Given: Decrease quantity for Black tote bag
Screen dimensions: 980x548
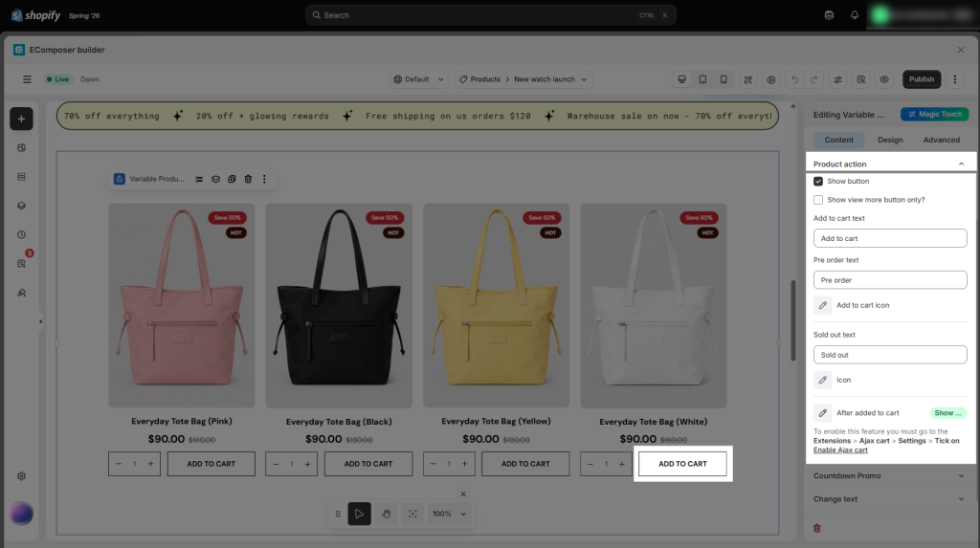Looking at the screenshot, I should pos(276,464).
